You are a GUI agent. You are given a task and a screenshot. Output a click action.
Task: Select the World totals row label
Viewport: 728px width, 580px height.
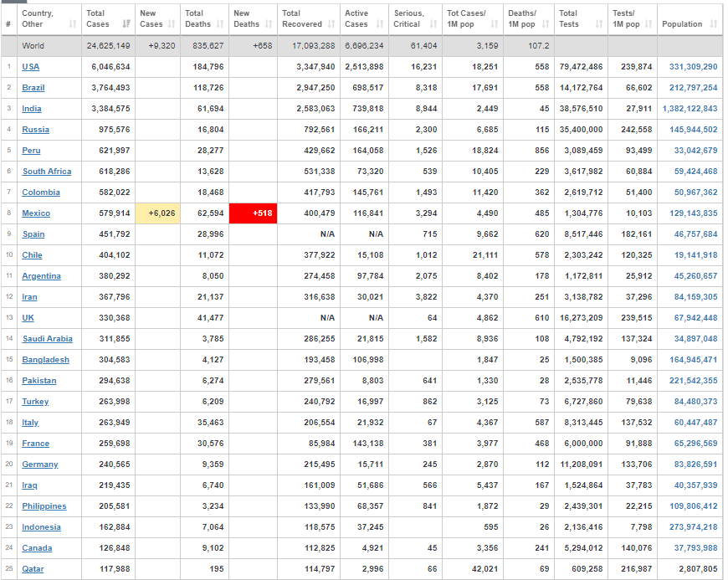(33, 46)
